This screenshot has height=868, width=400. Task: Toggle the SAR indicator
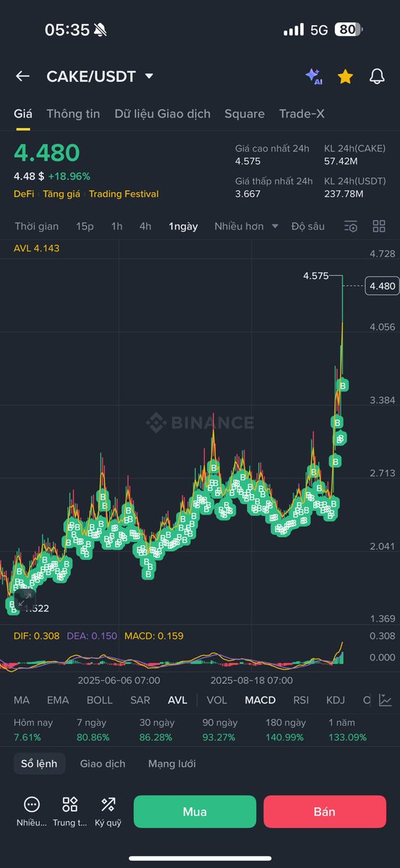140,700
